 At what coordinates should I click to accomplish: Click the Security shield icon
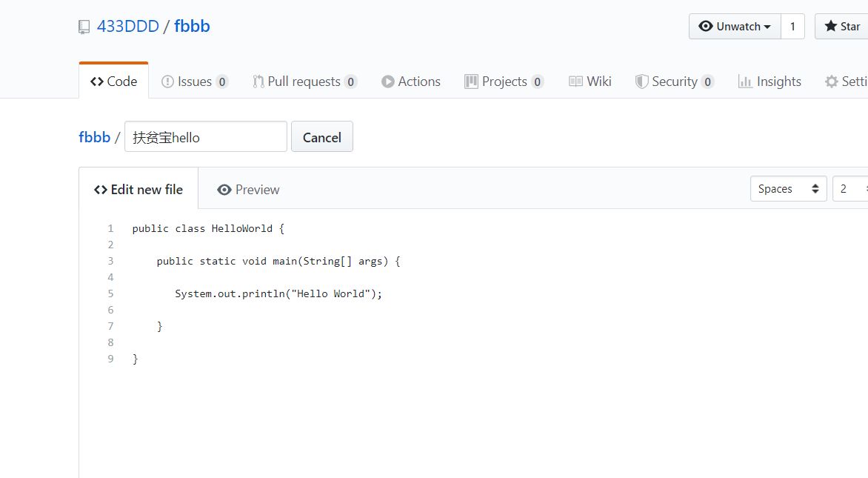(642, 82)
